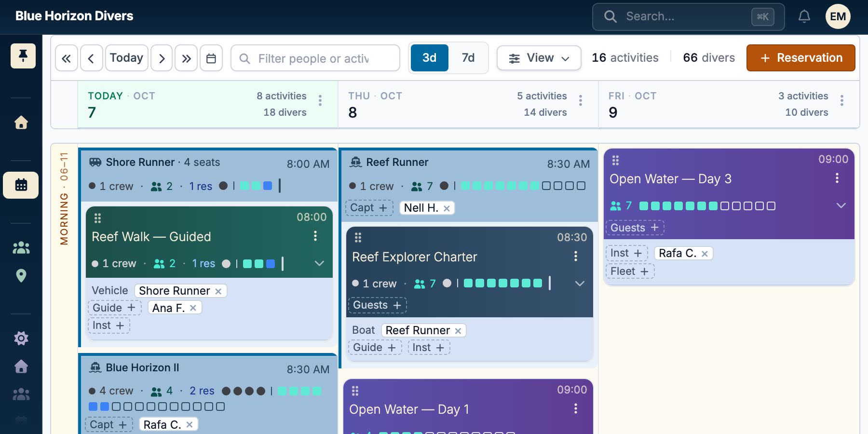868x434 pixels.
Task: Grab the Reef Explorer Charter drag handle
Action: point(358,237)
